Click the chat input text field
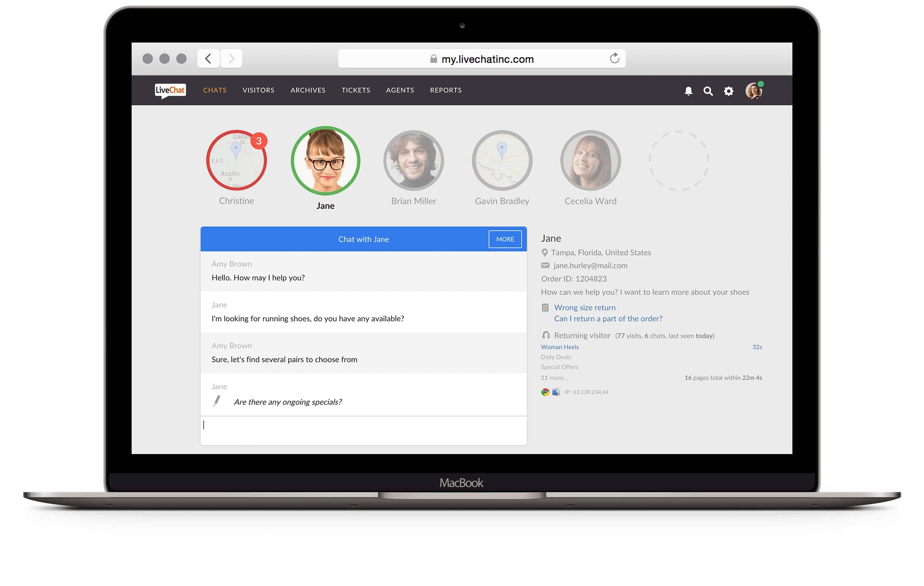 pyautogui.click(x=364, y=429)
